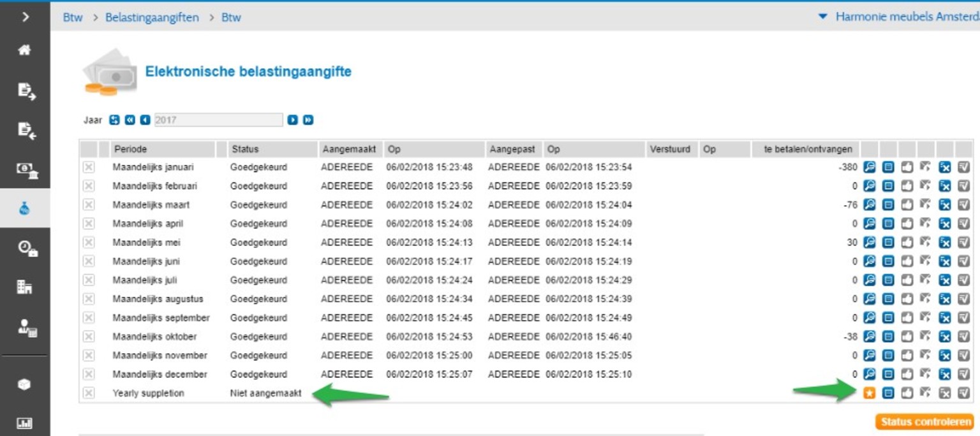980x436 pixels.
Task: Click Belastingaangiften in the breadcrumb
Action: [152, 17]
